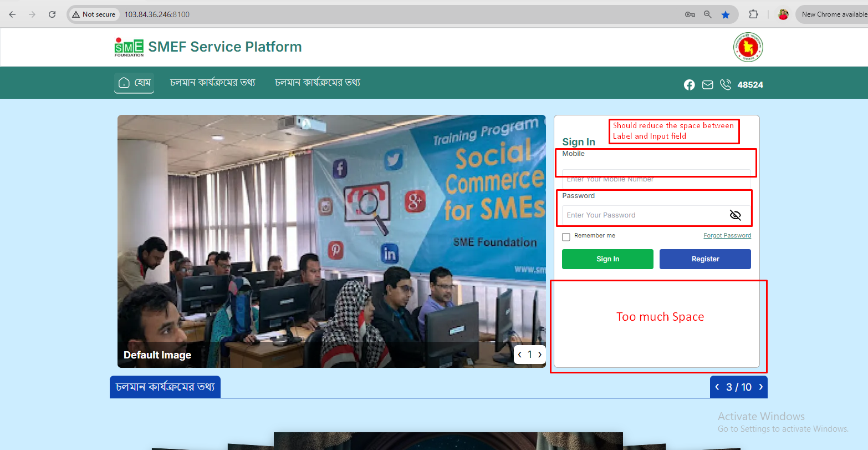Select the চলমান কার্যক্রমের তথ্য section tab
This screenshot has height=450, width=868.
coord(165,387)
